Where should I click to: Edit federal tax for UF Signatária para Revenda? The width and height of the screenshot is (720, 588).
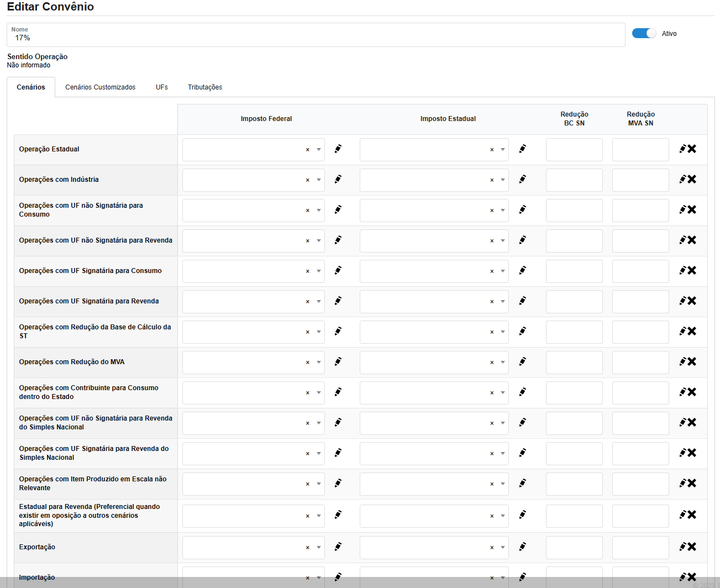click(x=338, y=301)
